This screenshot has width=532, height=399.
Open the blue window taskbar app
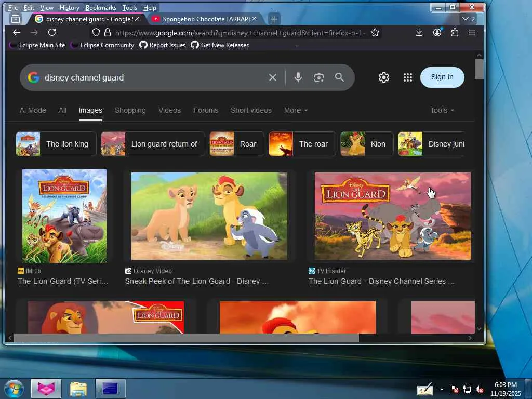tap(110, 389)
